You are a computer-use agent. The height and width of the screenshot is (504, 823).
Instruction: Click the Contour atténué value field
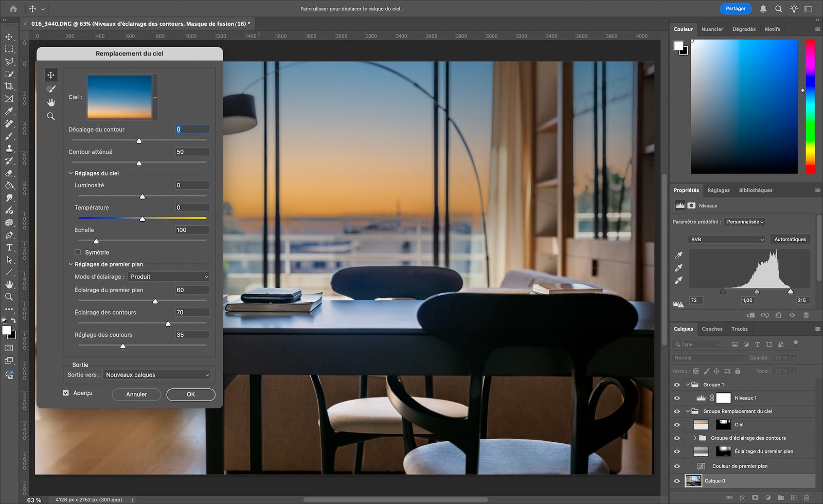click(192, 152)
